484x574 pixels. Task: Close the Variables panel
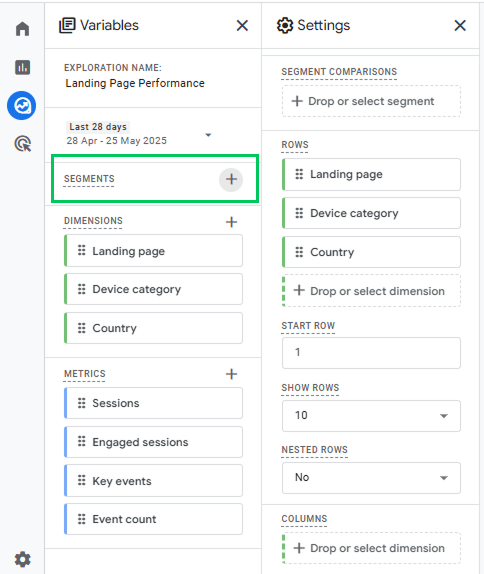click(x=242, y=26)
